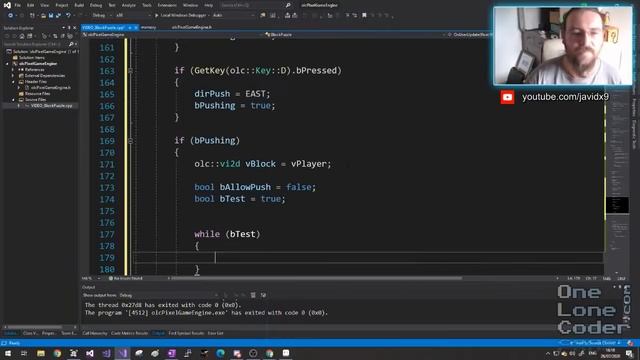Click the Solution Explorer home icon
The height and width of the screenshot is (360, 640).
click(x=22, y=36)
